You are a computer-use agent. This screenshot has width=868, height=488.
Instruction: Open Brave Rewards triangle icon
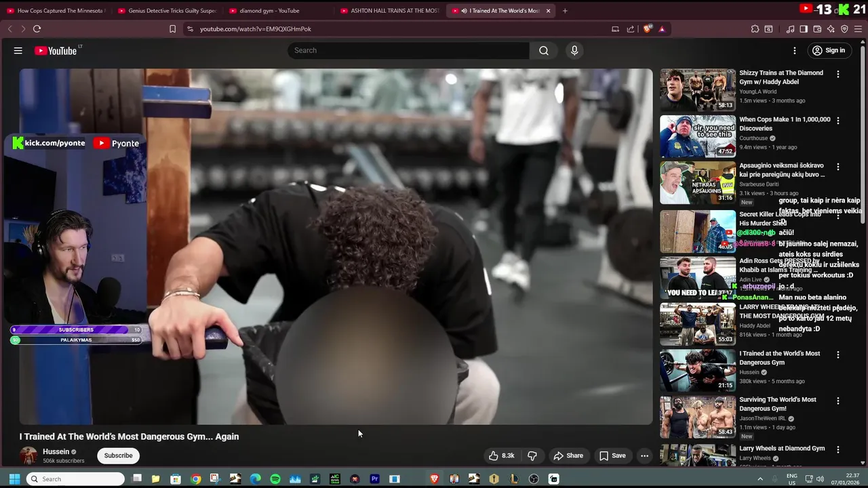point(662,29)
